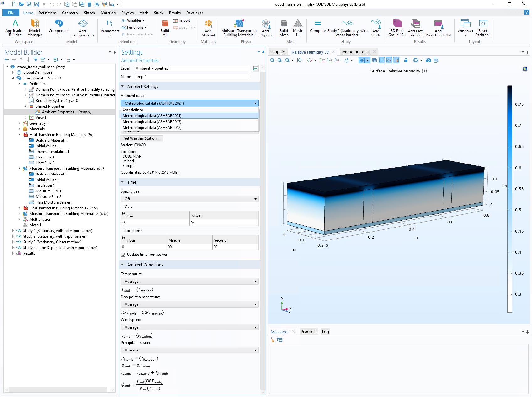
Task: Click the Label input field
Action: pyautogui.click(x=192, y=68)
